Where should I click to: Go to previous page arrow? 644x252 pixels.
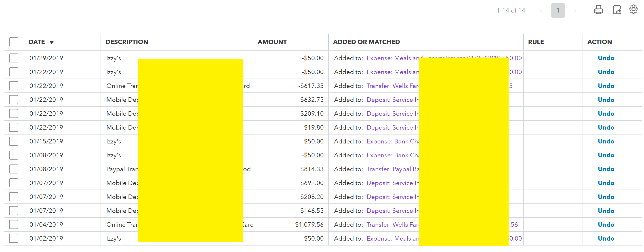pyautogui.click(x=541, y=10)
